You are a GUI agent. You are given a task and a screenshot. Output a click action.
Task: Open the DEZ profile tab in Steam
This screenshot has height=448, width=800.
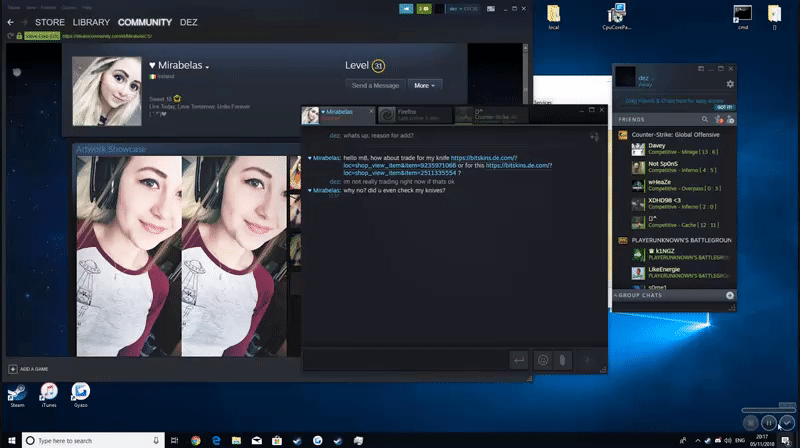click(188, 22)
